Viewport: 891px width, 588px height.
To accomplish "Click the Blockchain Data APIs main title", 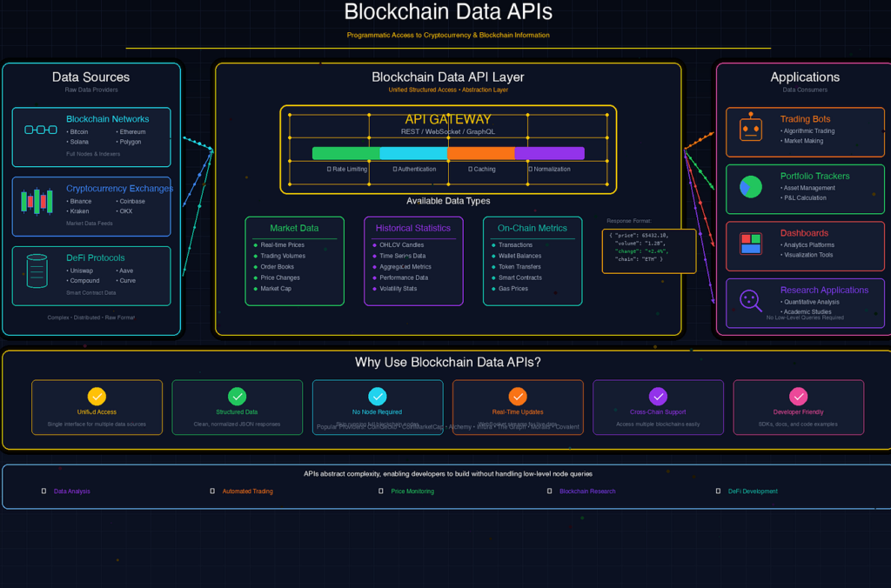I will point(448,11).
